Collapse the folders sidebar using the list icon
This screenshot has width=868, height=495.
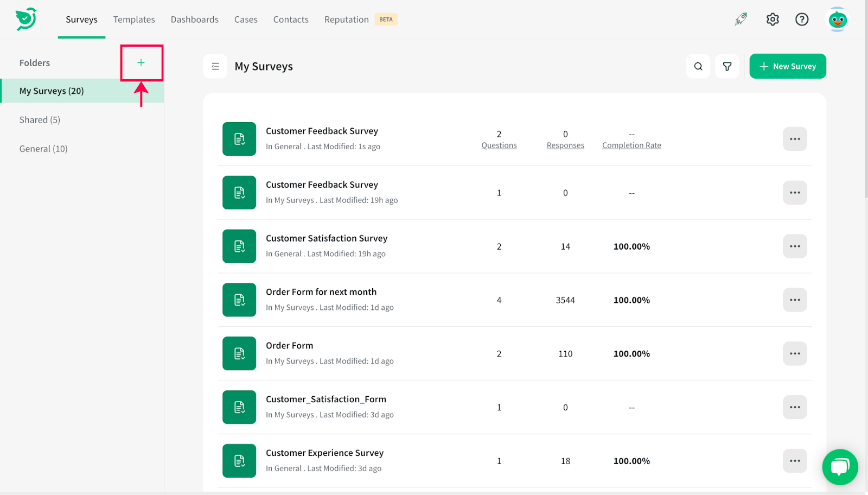click(x=215, y=66)
